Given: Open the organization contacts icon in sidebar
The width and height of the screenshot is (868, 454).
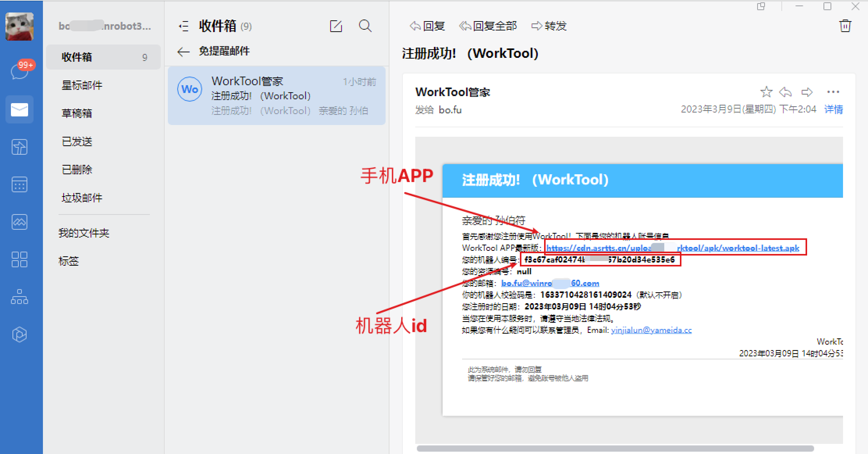Looking at the screenshot, I should click(x=20, y=297).
